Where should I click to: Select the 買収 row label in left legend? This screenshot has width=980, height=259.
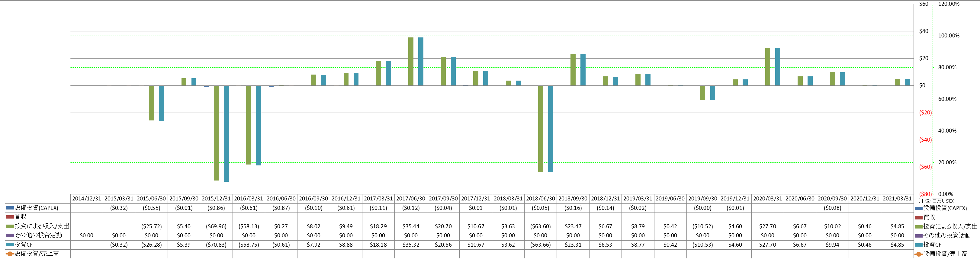click(x=21, y=217)
